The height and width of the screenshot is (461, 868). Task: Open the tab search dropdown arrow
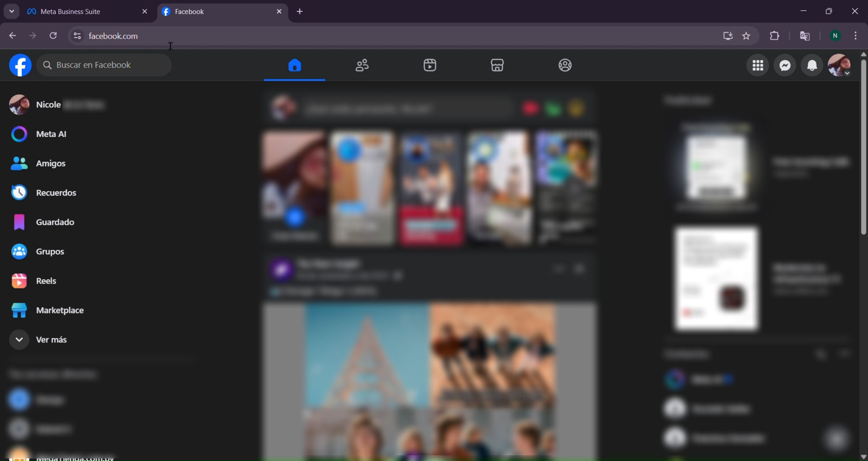click(12, 11)
